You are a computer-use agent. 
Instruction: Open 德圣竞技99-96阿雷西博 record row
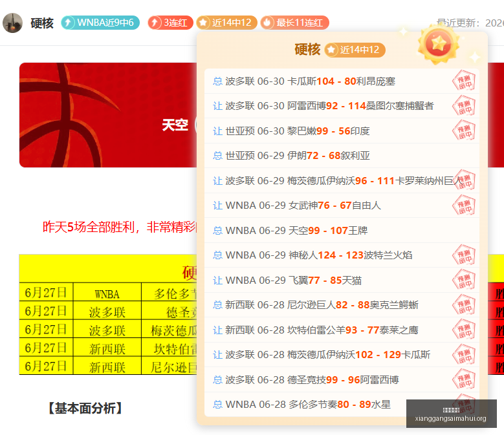pyautogui.click(x=342, y=380)
